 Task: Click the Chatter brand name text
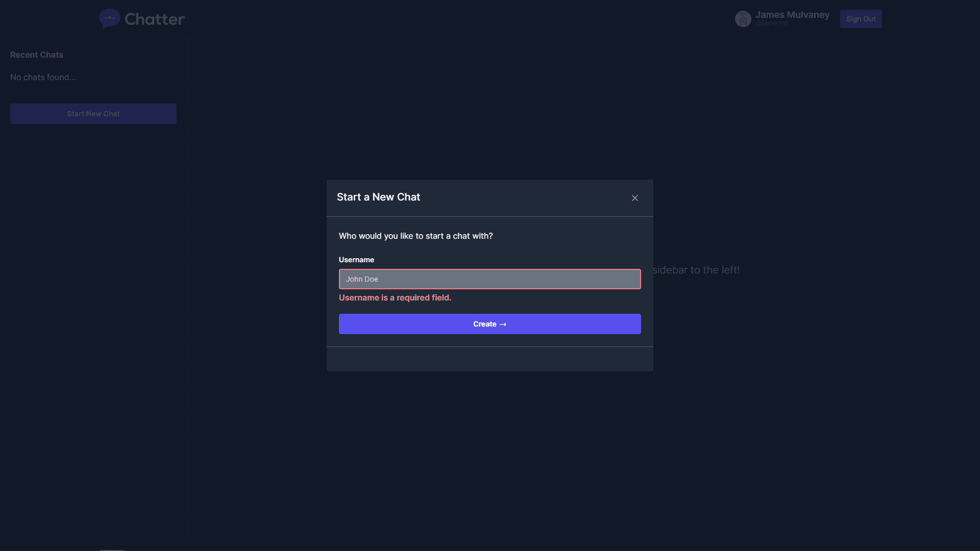pyautogui.click(x=155, y=19)
